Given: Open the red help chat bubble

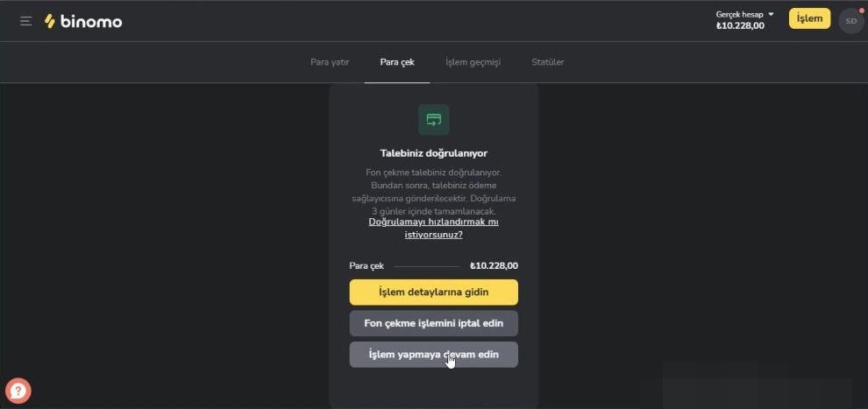Looking at the screenshot, I should click(x=18, y=391).
